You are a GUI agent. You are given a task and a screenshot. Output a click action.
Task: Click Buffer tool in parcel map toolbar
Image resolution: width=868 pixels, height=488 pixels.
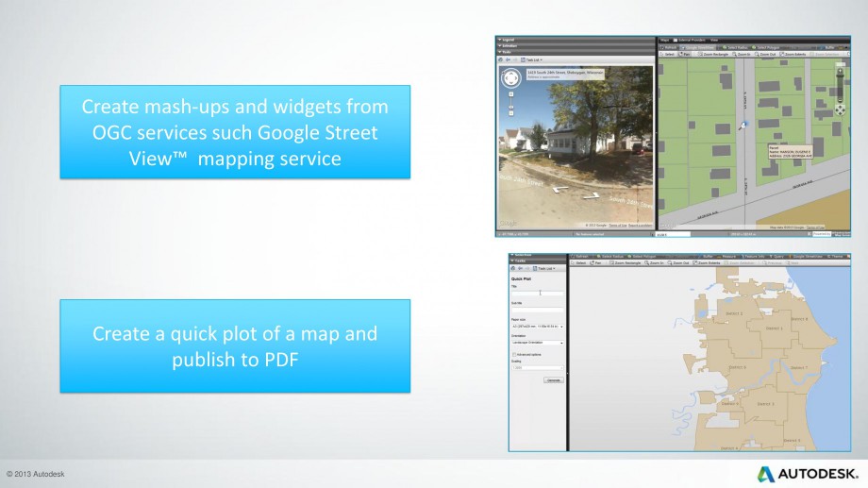(x=826, y=47)
